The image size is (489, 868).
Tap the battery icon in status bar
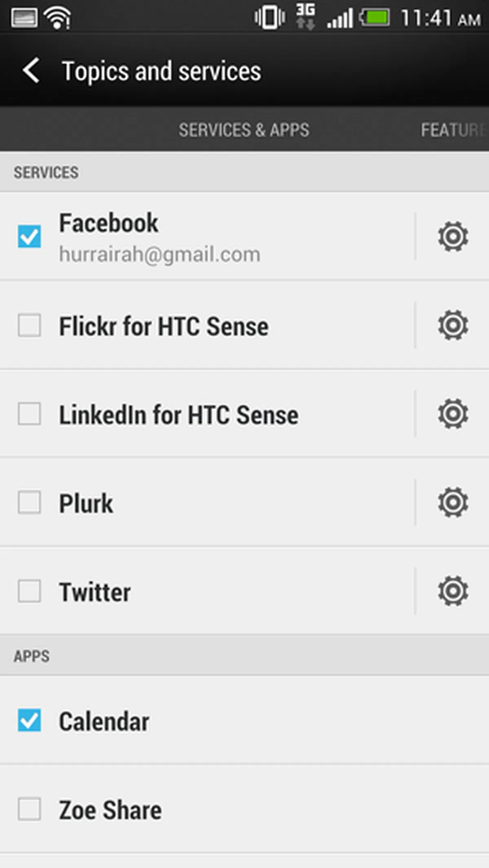pos(375,18)
